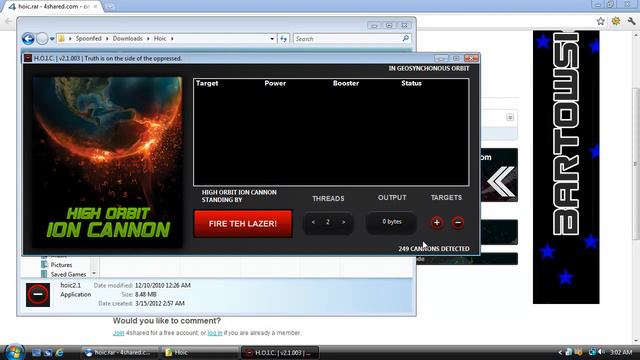The width and height of the screenshot is (640, 360).
Task: Click the browser page vertical scrollbar
Action: click(636, 164)
